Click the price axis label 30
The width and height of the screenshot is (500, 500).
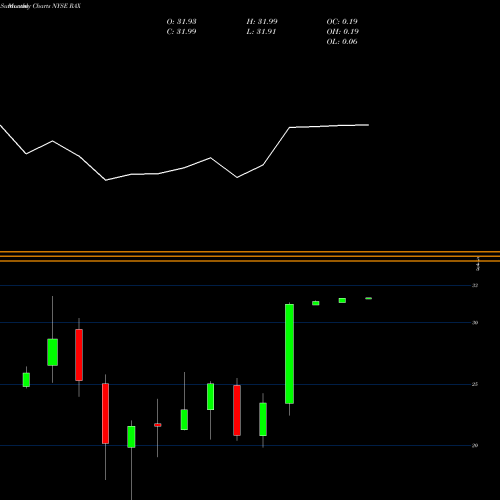pos(475,322)
